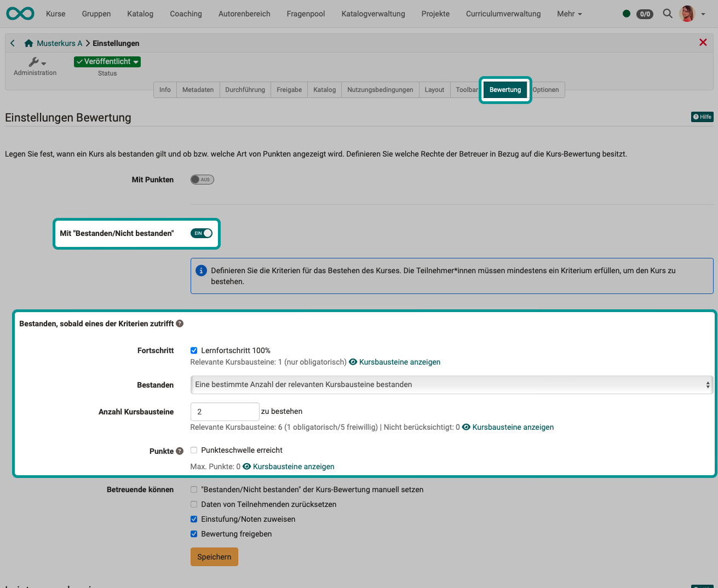Image resolution: width=718 pixels, height=588 pixels.
Task: Click the Anzahl Kursbausteine input field
Action: point(225,411)
